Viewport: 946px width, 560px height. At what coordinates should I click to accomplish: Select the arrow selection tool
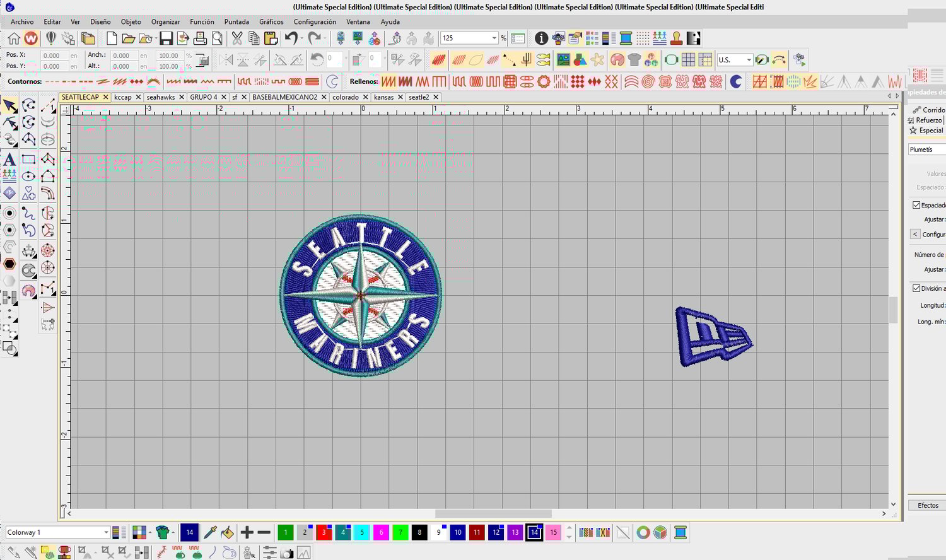click(x=10, y=105)
